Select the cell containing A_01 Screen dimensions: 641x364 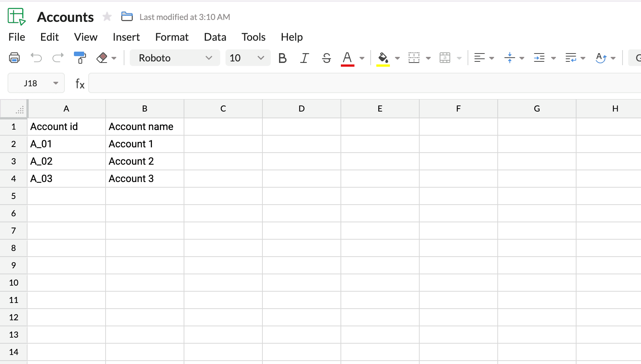click(66, 144)
